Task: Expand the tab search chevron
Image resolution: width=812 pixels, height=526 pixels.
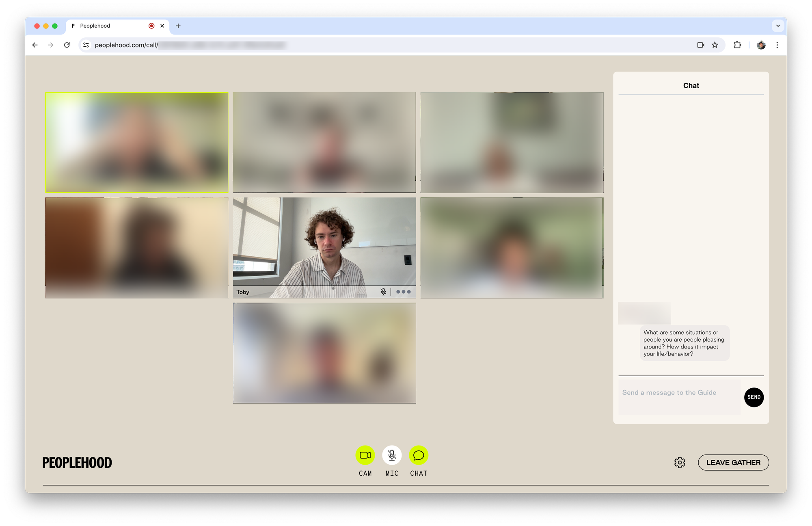Action: pos(778,26)
